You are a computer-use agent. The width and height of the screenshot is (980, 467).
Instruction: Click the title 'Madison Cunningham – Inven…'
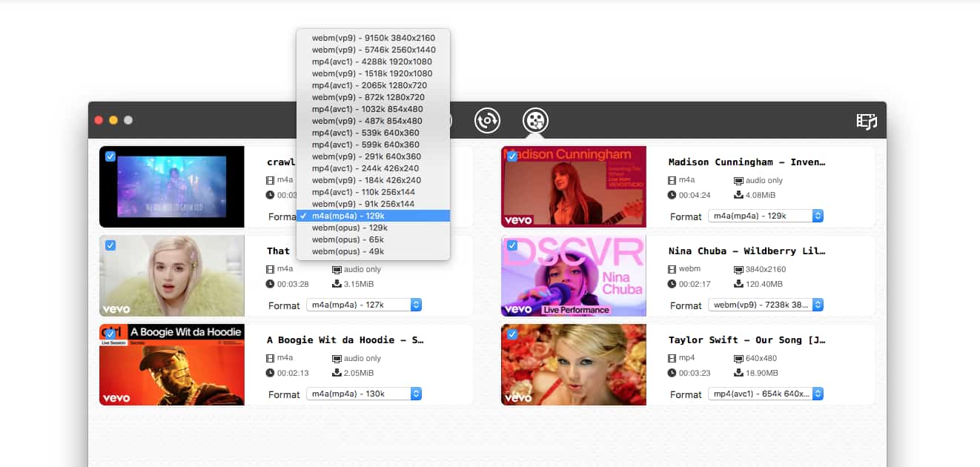pos(746,162)
